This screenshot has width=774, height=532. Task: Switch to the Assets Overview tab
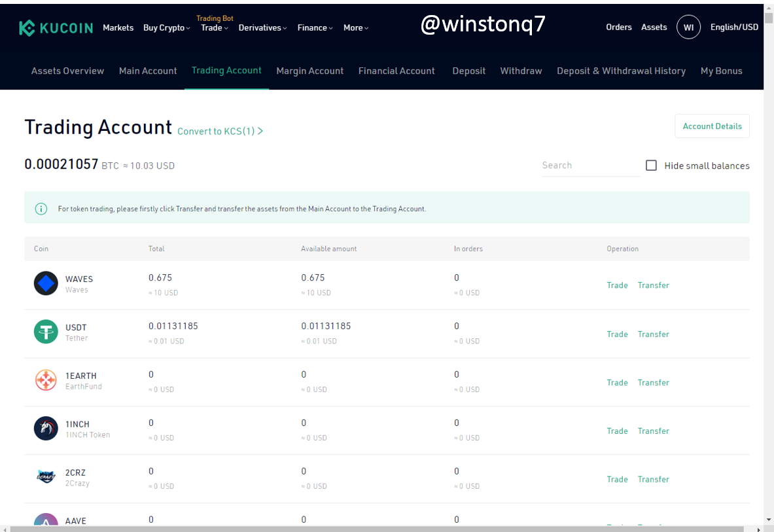point(67,71)
